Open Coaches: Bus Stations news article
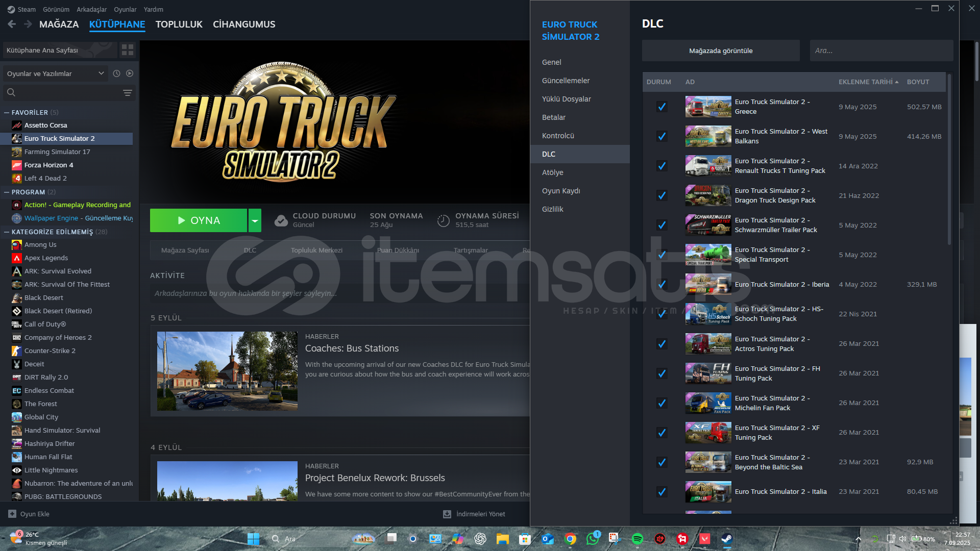This screenshot has width=980, height=551. (x=352, y=348)
